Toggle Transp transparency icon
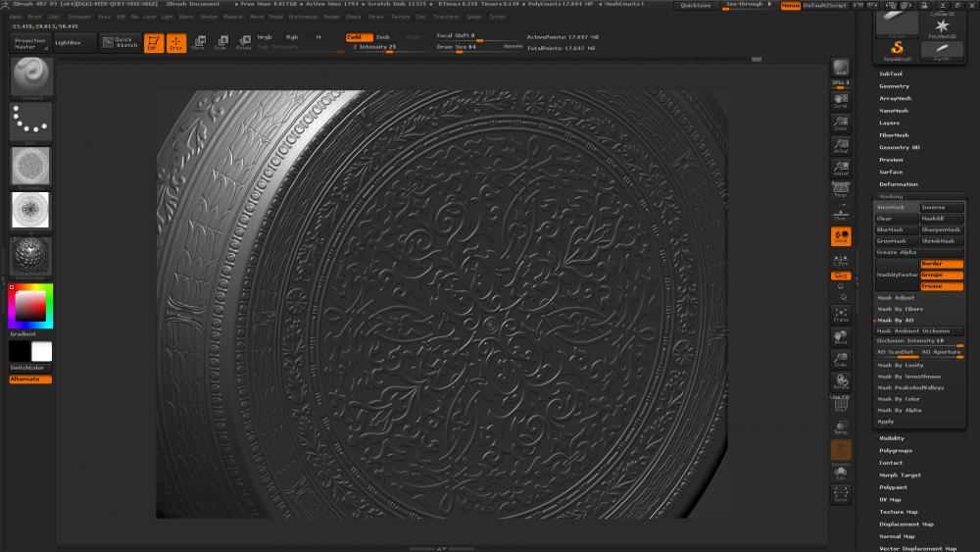Image resolution: width=980 pixels, height=552 pixels. pyautogui.click(x=841, y=427)
